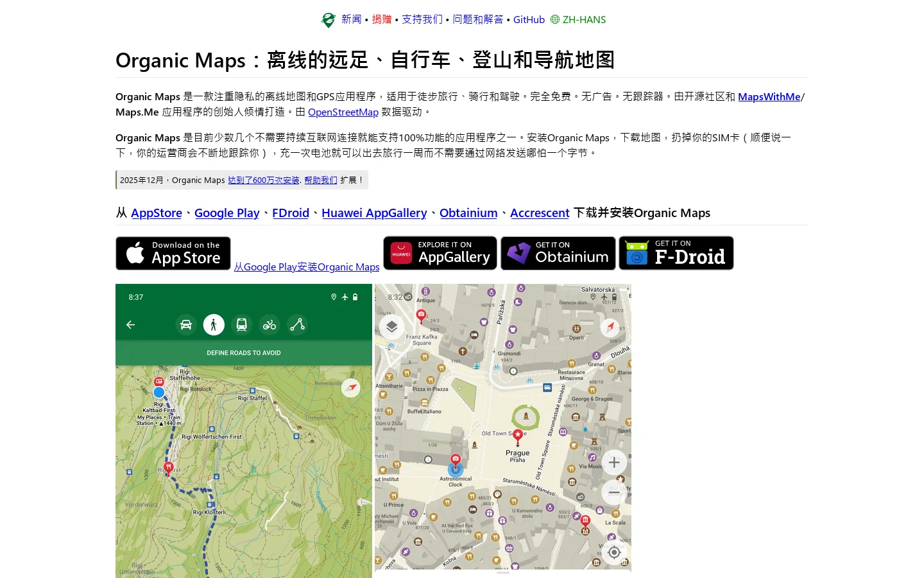The width and height of the screenshot is (924, 578).
Task: Click the compass arrow on Prague map
Action: [610, 327]
